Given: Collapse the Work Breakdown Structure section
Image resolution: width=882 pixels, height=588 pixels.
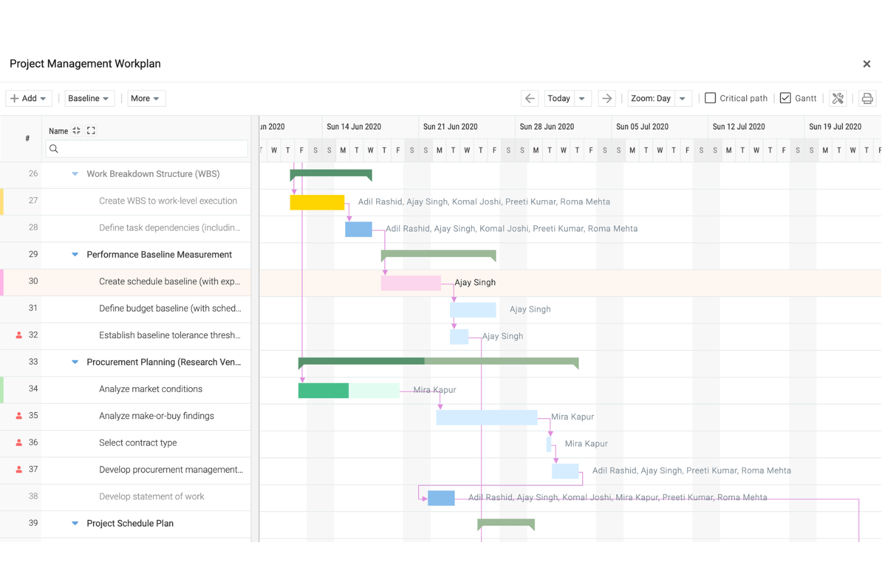Looking at the screenshot, I should point(74,174).
